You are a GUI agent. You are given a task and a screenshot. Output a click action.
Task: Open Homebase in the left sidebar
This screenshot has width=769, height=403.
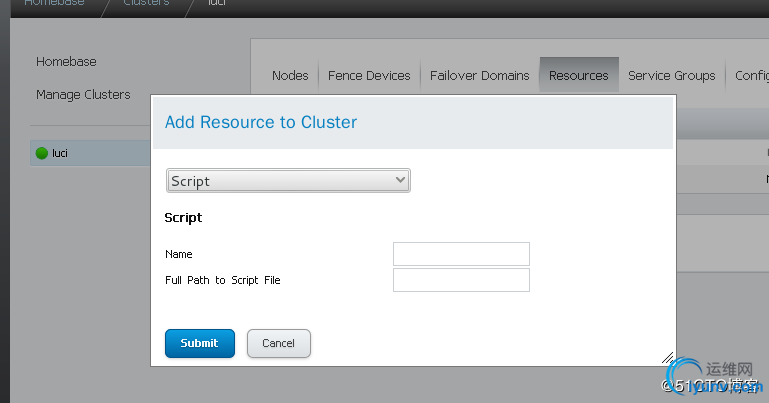click(x=66, y=62)
